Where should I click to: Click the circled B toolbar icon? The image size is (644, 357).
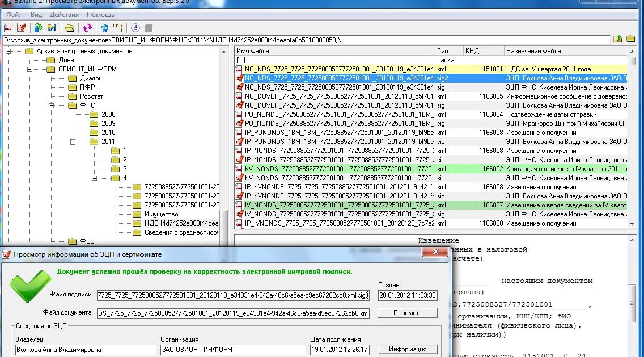pos(135,28)
